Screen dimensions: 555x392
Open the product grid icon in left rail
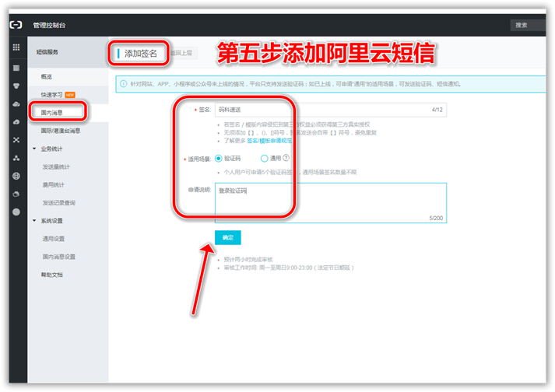pyautogui.click(x=16, y=47)
